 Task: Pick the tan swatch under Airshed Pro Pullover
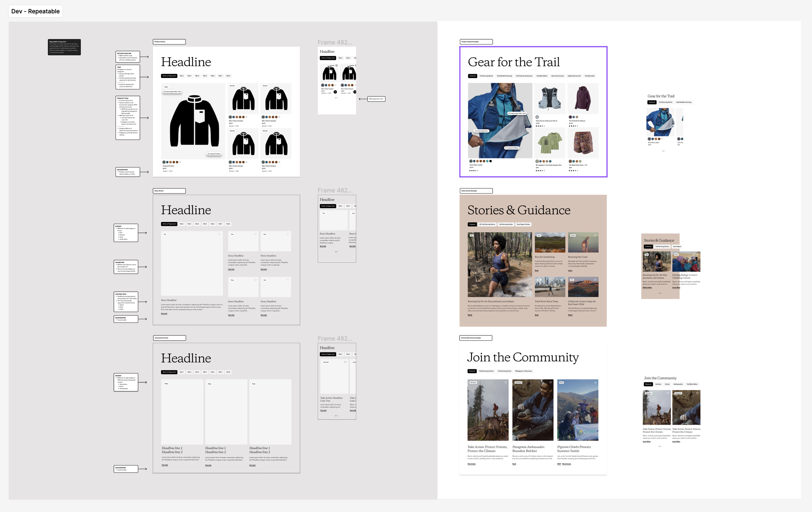point(577,117)
